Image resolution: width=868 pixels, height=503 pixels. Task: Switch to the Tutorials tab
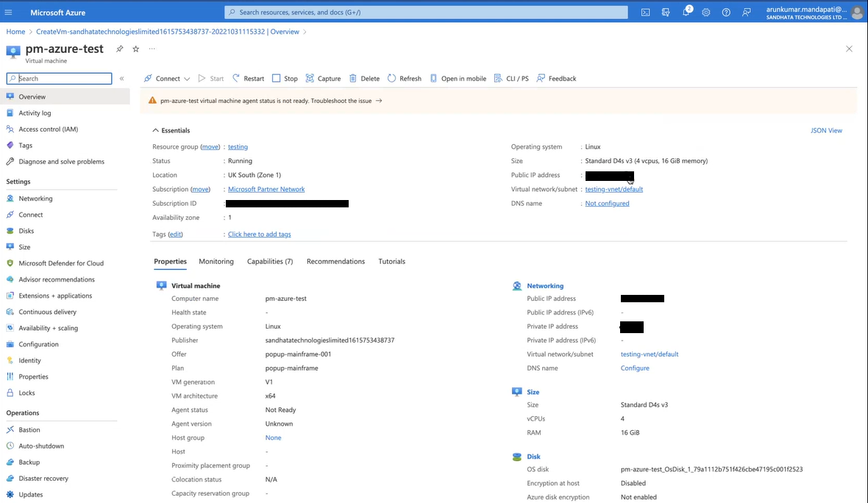click(391, 261)
